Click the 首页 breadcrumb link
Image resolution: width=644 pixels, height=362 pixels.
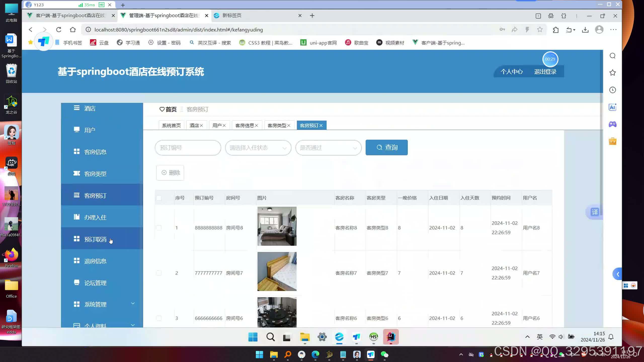point(168,109)
